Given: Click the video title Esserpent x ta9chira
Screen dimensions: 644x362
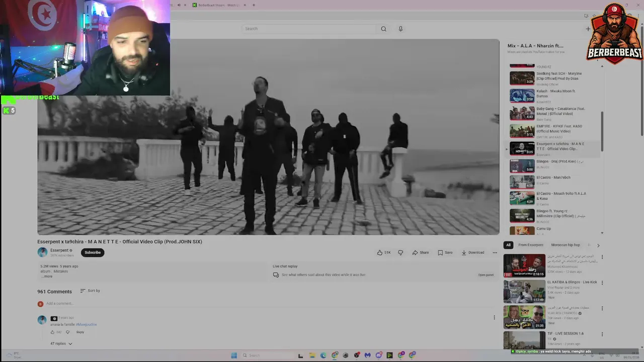Looking at the screenshot, I should (120, 242).
